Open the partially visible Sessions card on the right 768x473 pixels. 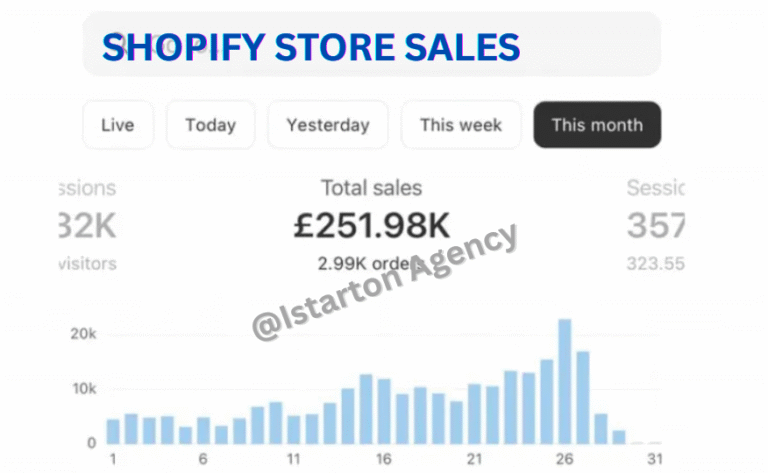[655, 225]
